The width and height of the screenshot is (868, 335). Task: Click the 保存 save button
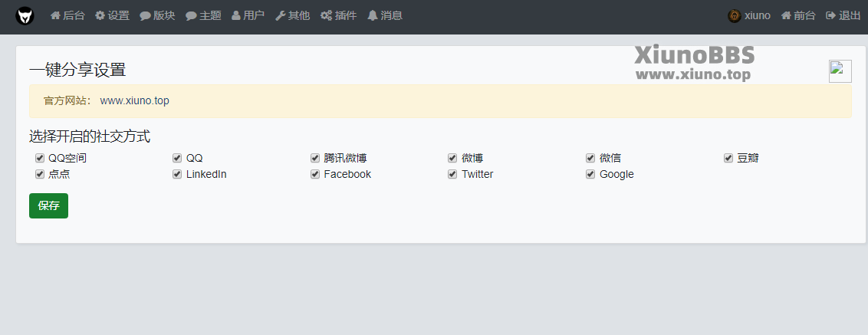click(x=49, y=205)
